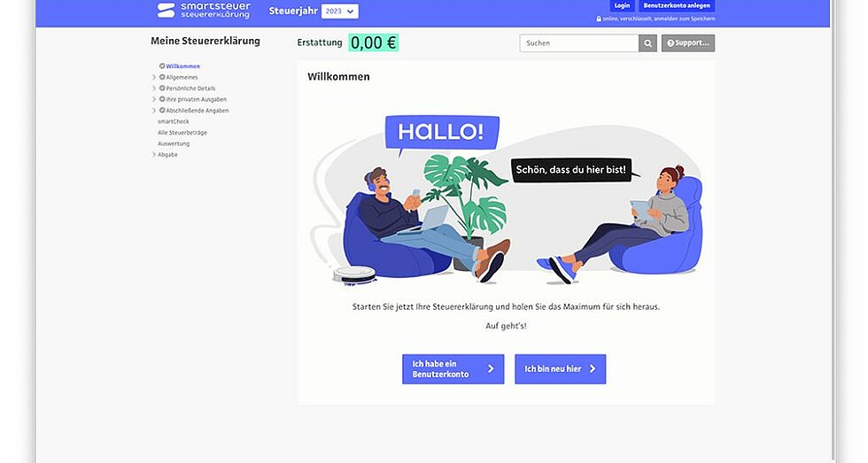868x463 pixels.
Task: Choose Ich habe ein Benutzerkonto
Action: pyautogui.click(x=453, y=369)
